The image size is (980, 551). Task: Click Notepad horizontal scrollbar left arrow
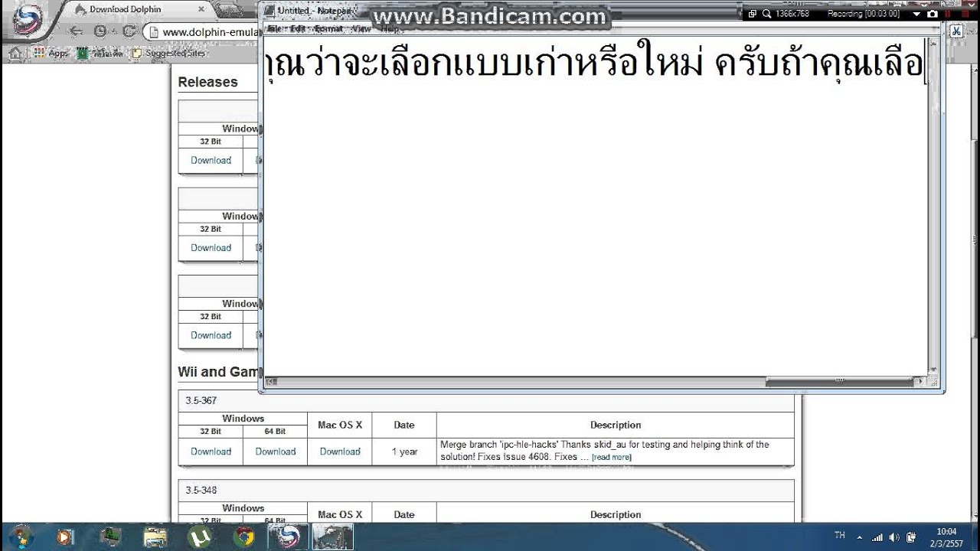pos(269,381)
